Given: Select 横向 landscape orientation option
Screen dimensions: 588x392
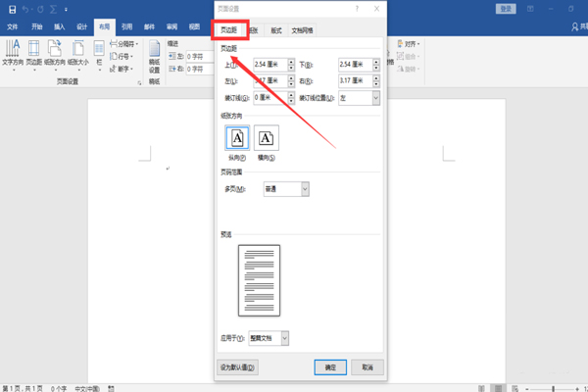Looking at the screenshot, I should [267, 138].
